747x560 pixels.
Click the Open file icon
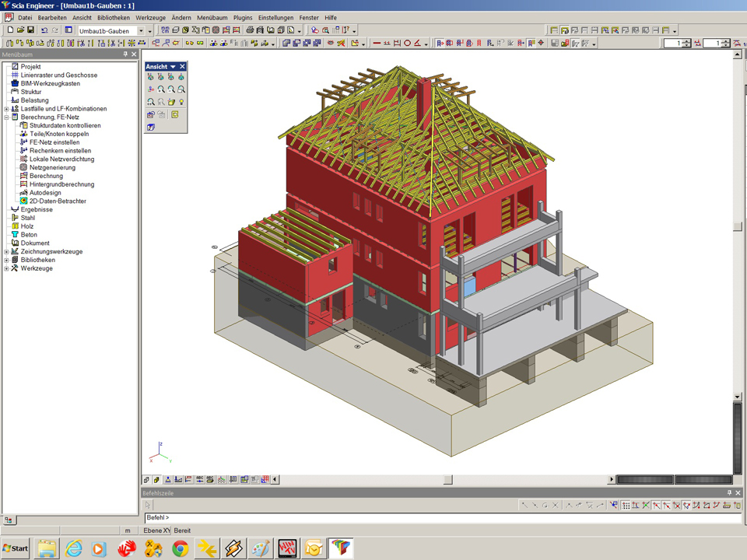pos(20,30)
